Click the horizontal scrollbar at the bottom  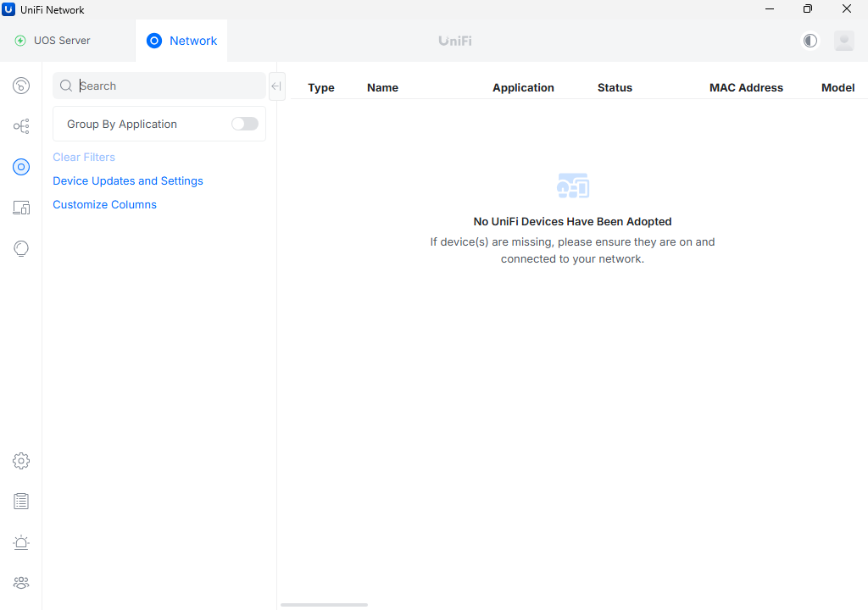click(x=324, y=605)
